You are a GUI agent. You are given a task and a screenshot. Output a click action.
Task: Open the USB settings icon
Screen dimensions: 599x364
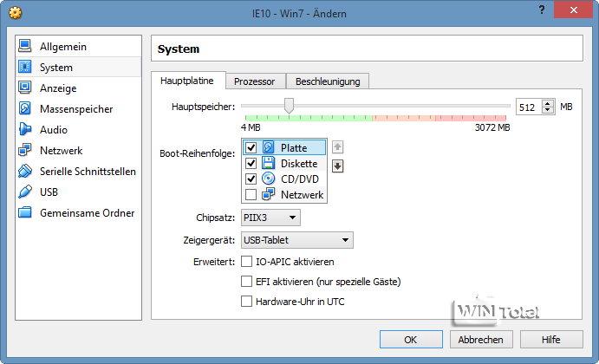24,192
